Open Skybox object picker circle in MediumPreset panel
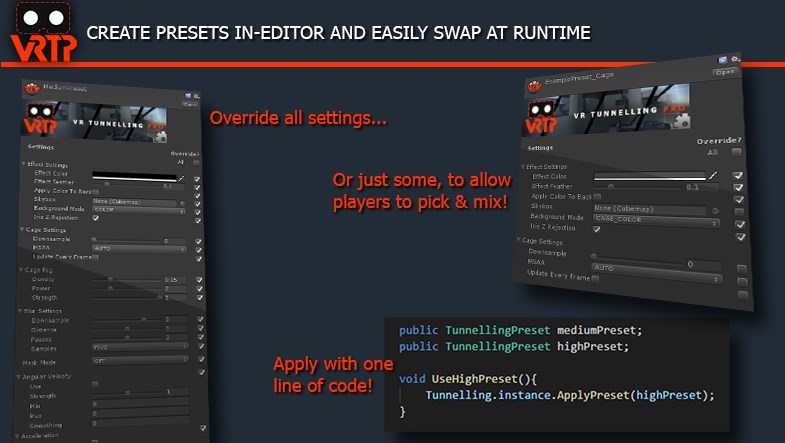This screenshot has height=443, width=785. point(183,203)
